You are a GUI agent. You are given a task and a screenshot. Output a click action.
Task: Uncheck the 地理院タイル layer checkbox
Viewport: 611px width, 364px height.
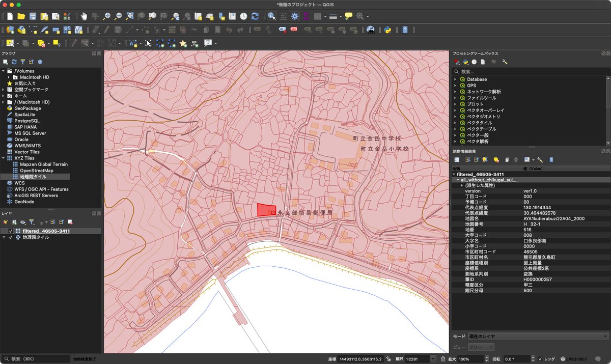tap(11, 237)
